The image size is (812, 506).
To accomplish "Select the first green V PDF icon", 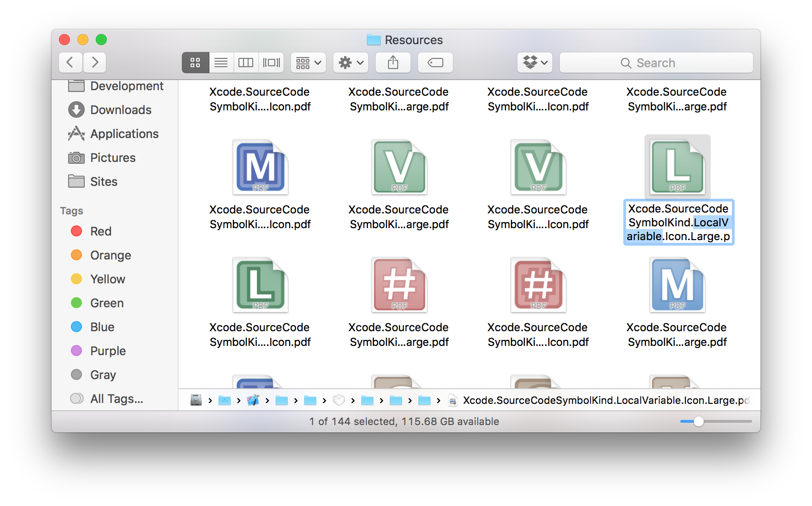I will [x=400, y=167].
